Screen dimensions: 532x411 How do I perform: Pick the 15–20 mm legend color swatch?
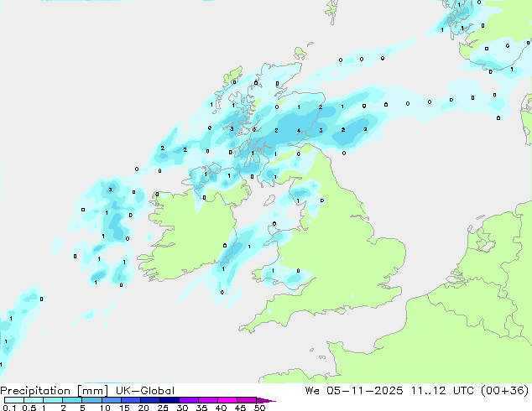[x=130, y=400]
